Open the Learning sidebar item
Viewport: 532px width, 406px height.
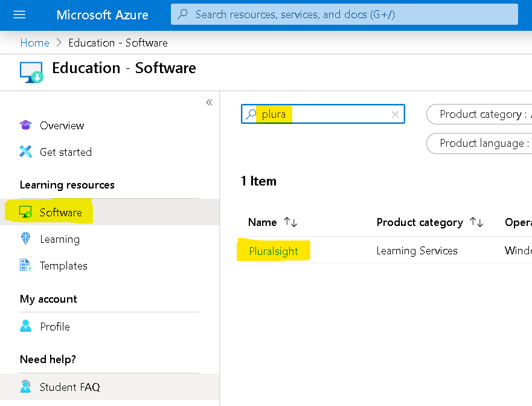(59, 239)
